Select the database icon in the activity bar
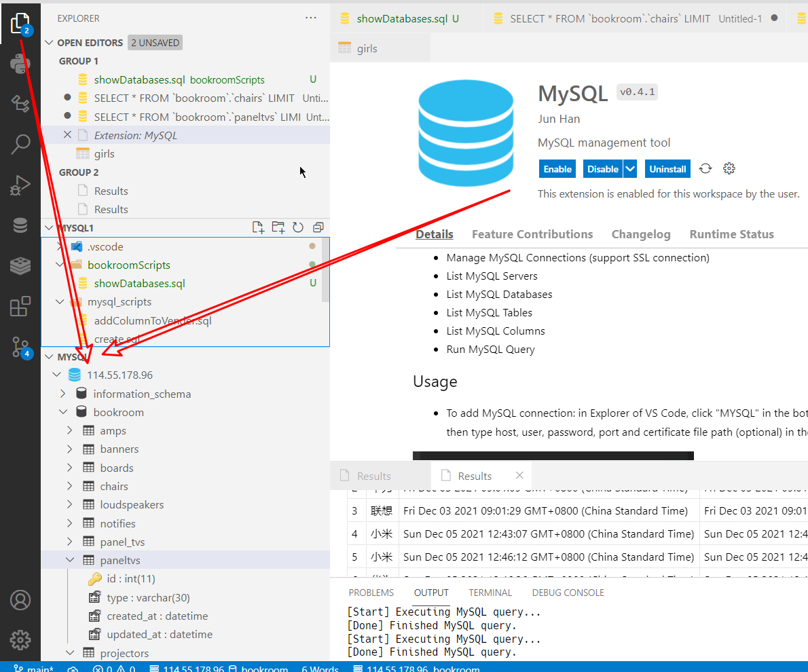This screenshot has height=672, width=808. click(20, 224)
